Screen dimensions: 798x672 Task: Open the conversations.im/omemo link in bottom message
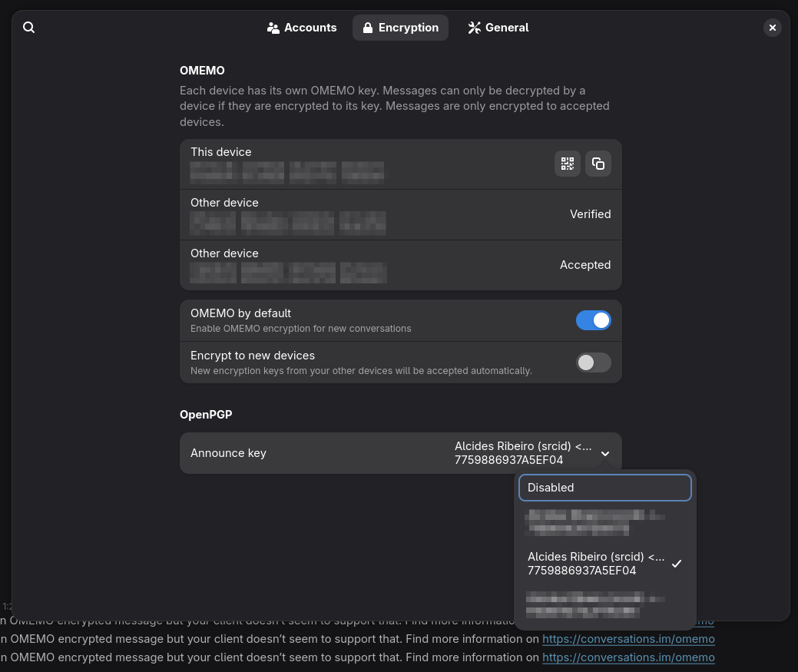(628, 657)
